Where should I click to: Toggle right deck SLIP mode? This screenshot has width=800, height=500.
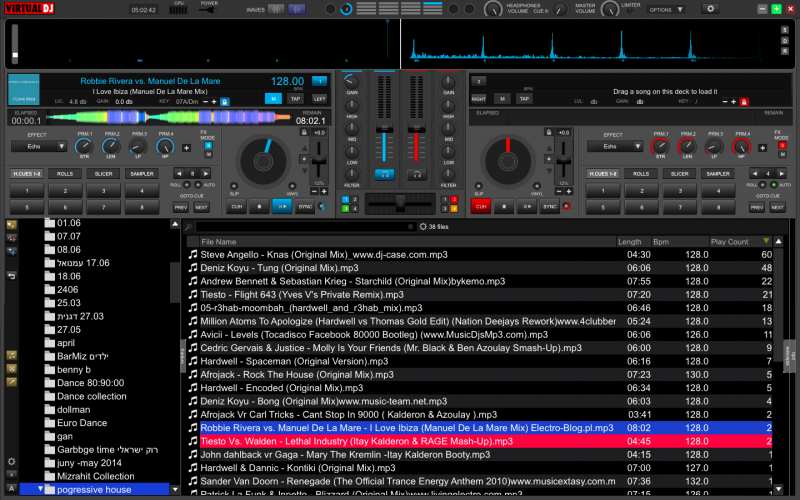coord(478,186)
